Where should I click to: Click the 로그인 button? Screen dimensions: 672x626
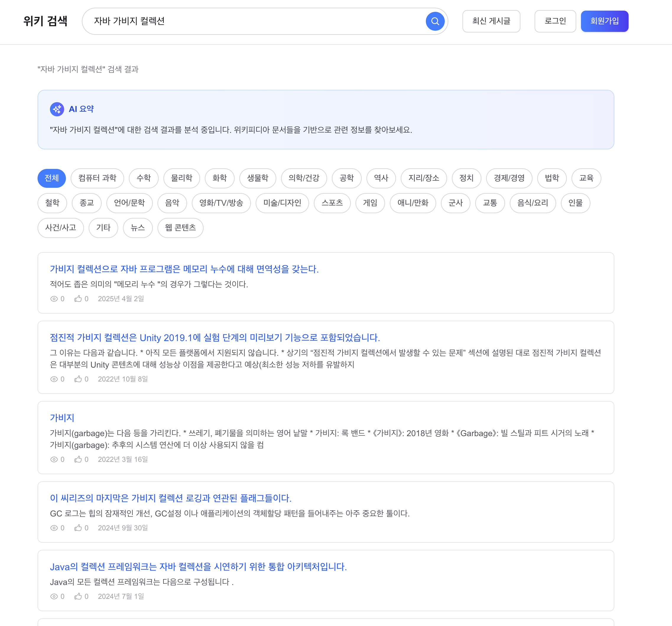pyautogui.click(x=555, y=21)
